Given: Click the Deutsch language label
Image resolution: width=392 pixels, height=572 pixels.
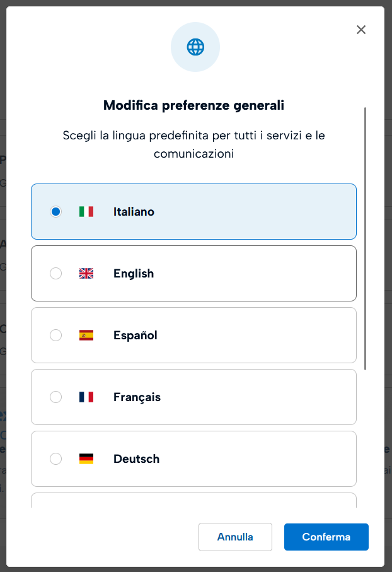Looking at the screenshot, I should tap(136, 459).
